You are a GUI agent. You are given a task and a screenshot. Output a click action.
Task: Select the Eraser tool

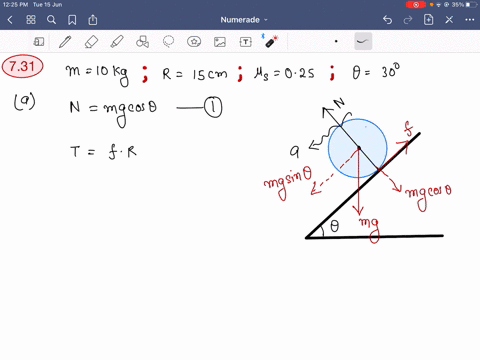[x=91, y=42]
